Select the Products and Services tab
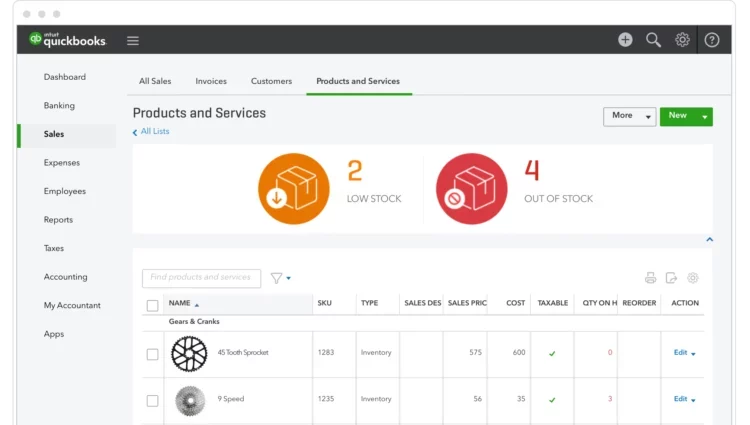Screen dimensions: 750x425 [x=358, y=81]
